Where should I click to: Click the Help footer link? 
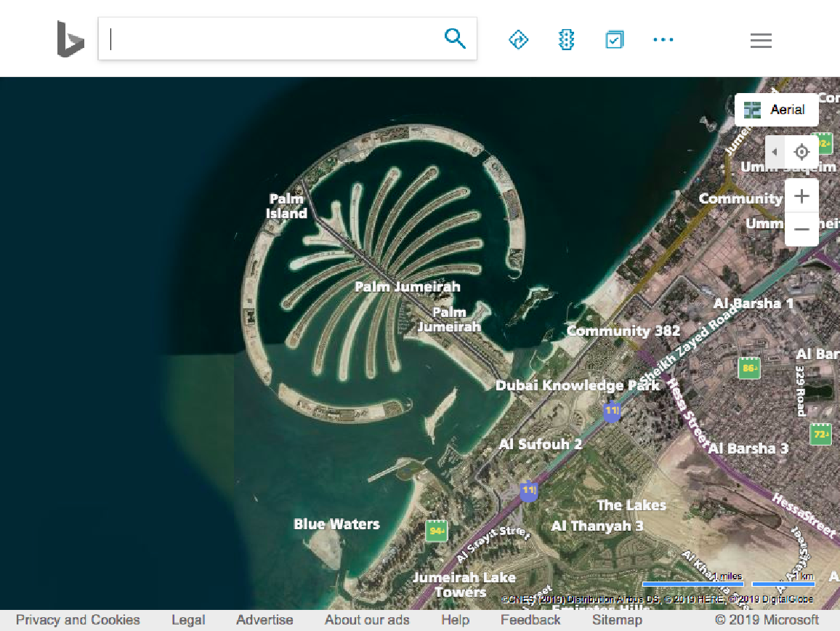click(x=455, y=620)
